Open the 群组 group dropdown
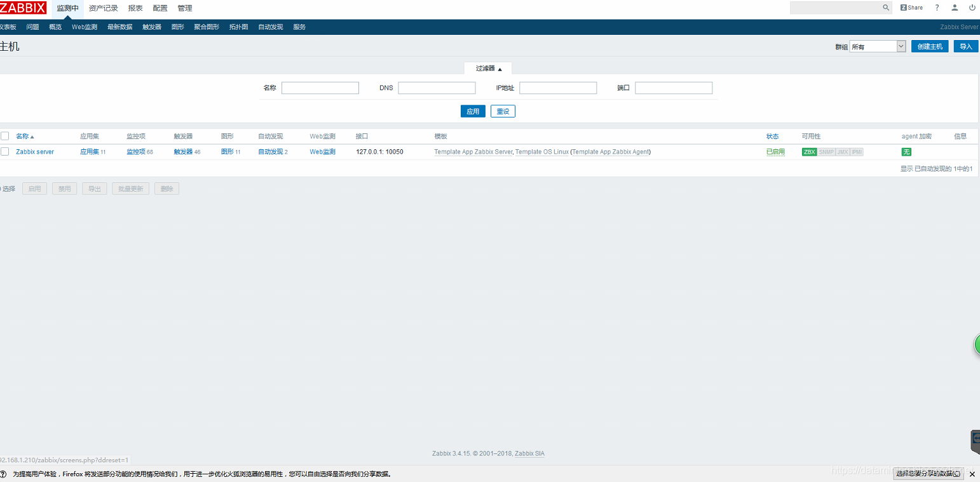Image resolution: width=980 pixels, height=482 pixels. pyautogui.click(x=878, y=46)
